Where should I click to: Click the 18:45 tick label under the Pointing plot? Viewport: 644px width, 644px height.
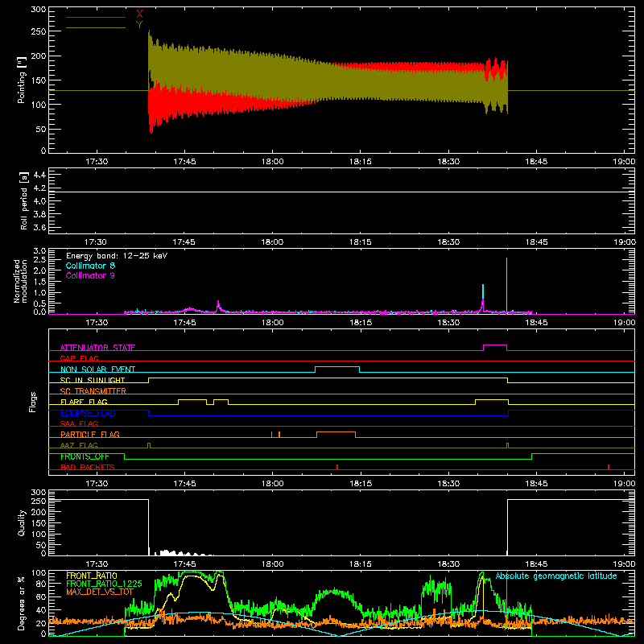pyautogui.click(x=536, y=162)
